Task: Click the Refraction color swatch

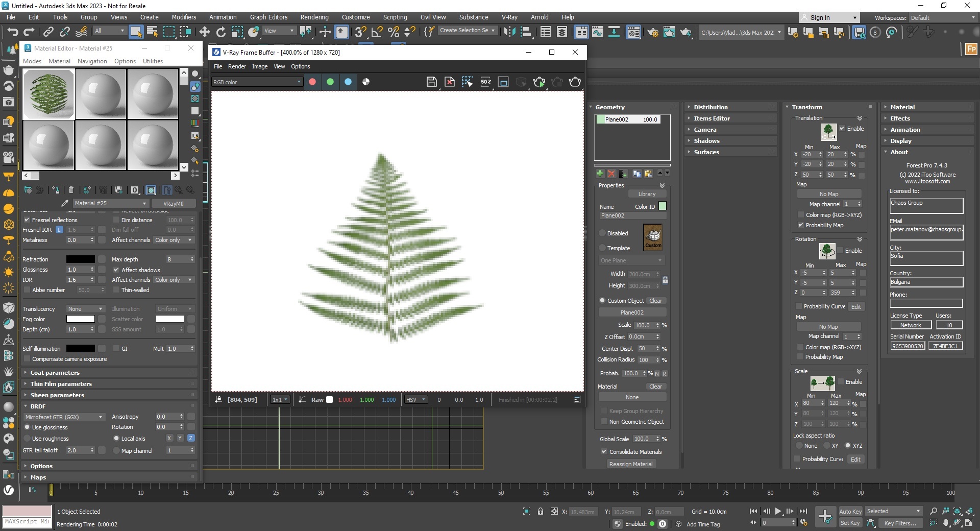Action: [80, 259]
